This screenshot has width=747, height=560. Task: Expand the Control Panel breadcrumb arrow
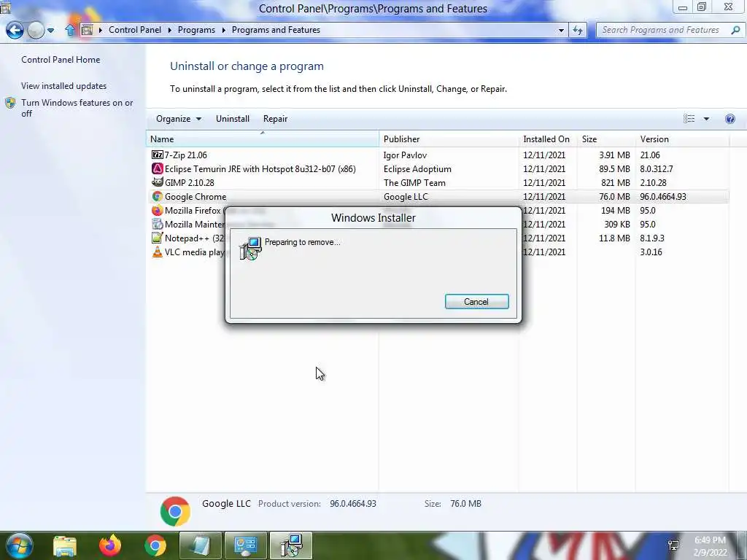[169, 30]
